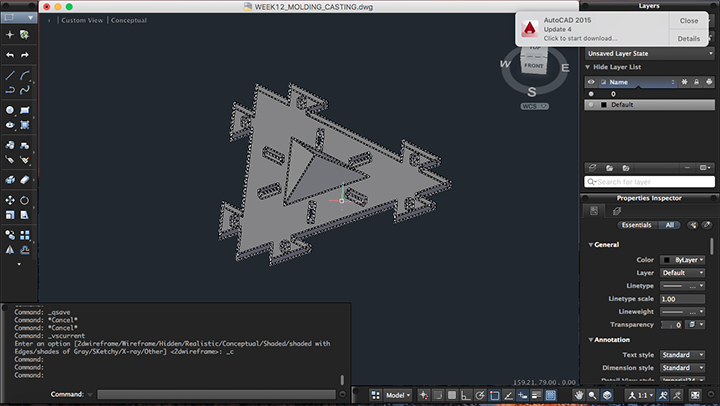
Task: Click the layout grid icon next to Model
Action: pos(376,395)
